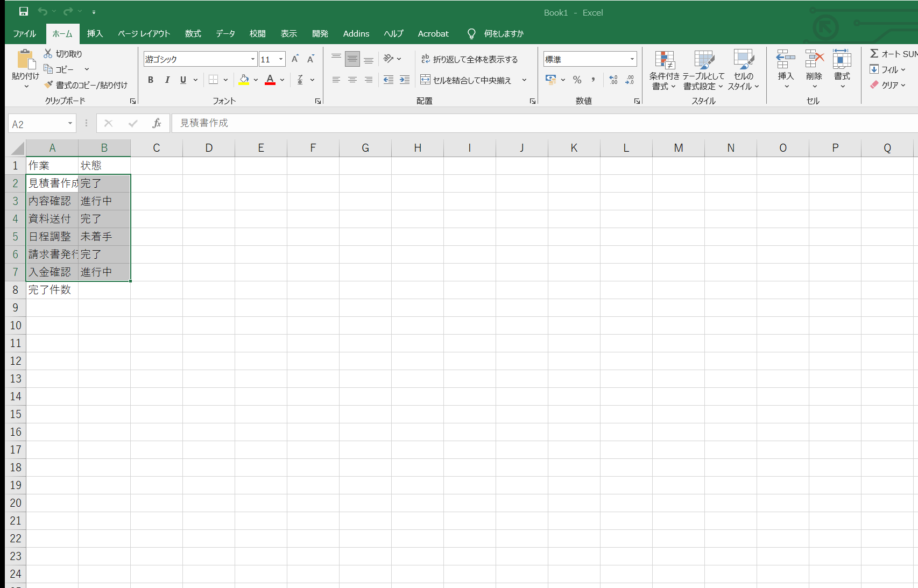
Task: Click Insert Function fx icon
Action: point(157,123)
